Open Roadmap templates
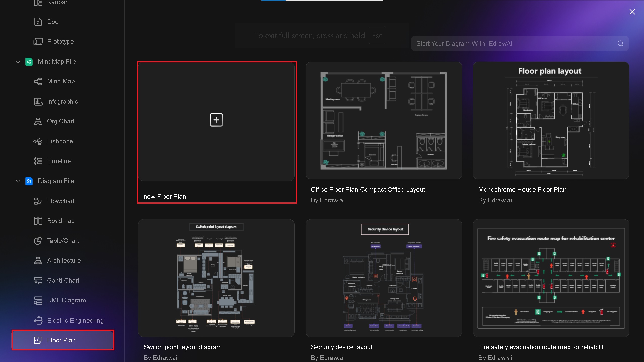This screenshot has width=644, height=362. tap(63, 221)
